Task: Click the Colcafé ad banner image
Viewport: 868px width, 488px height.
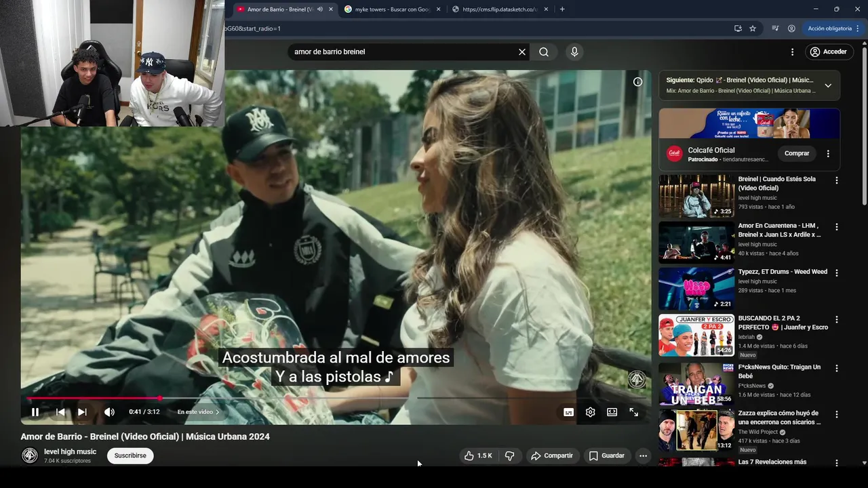Action: [749, 123]
